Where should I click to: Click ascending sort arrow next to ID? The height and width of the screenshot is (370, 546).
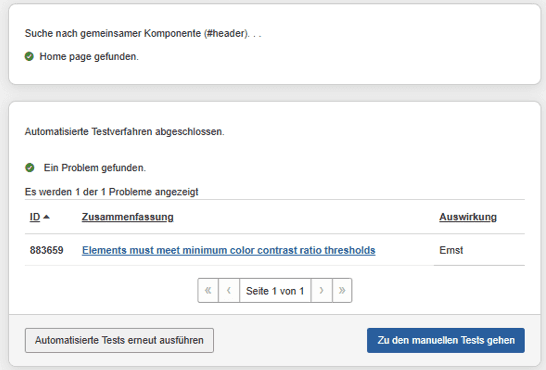tap(46, 217)
